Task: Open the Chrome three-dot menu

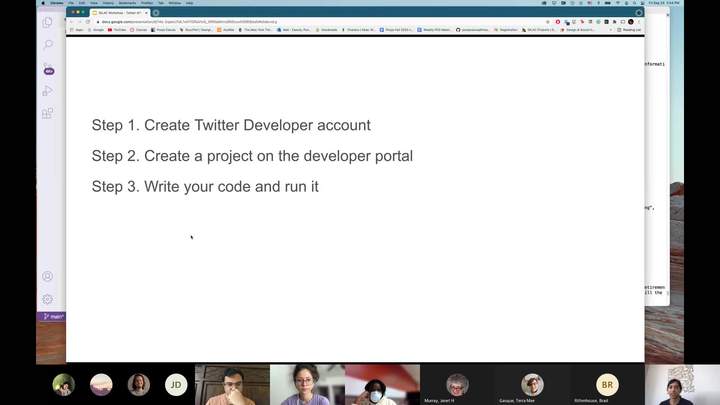Action: point(639,22)
